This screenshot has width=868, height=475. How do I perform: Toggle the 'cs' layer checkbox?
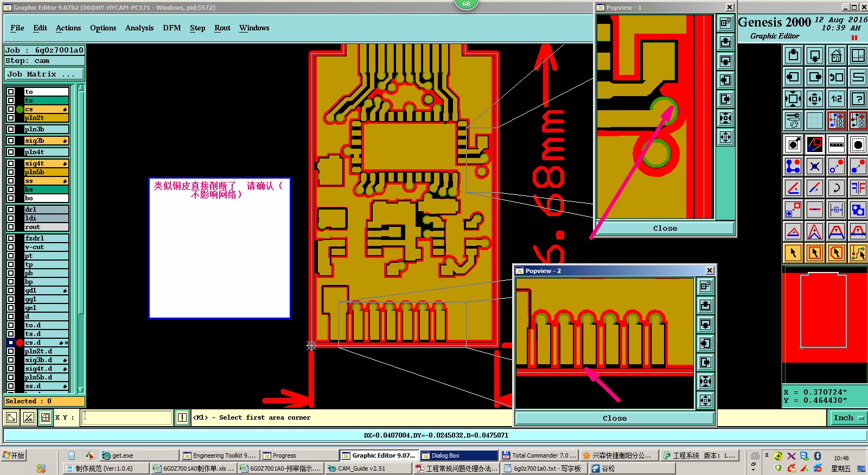(x=11, y=109)
